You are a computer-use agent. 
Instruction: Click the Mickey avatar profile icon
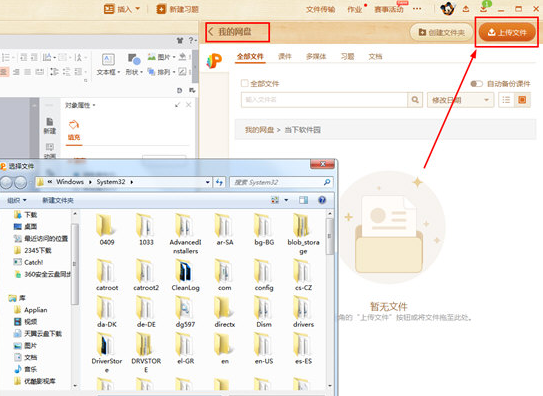point(447,9)
